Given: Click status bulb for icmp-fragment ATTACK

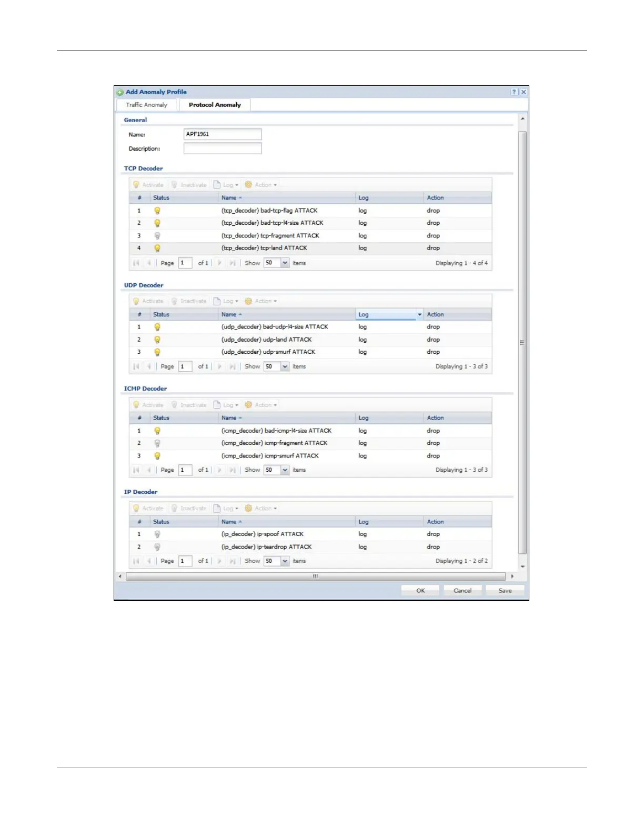Looking at the screenshot, I should (x=157, y=443).
